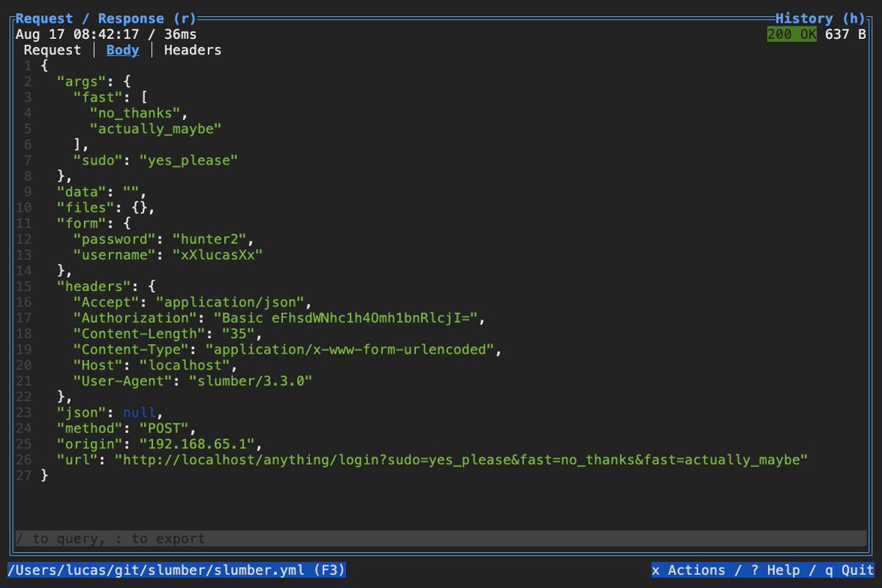Click the "method": "POST" line
Screen dimensions: 882x588
(126, 429)
